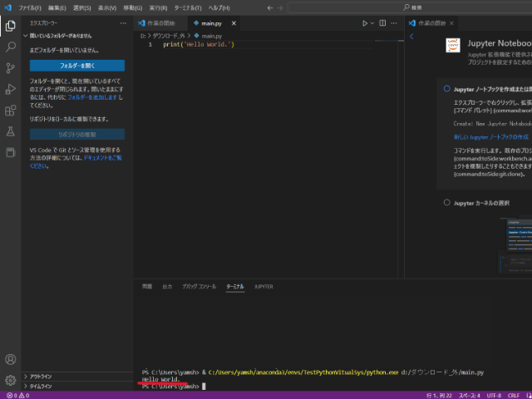The width and height of the screenshot is (532, 399).
Task: Open the Source Control view
Action: click(11, 68)
